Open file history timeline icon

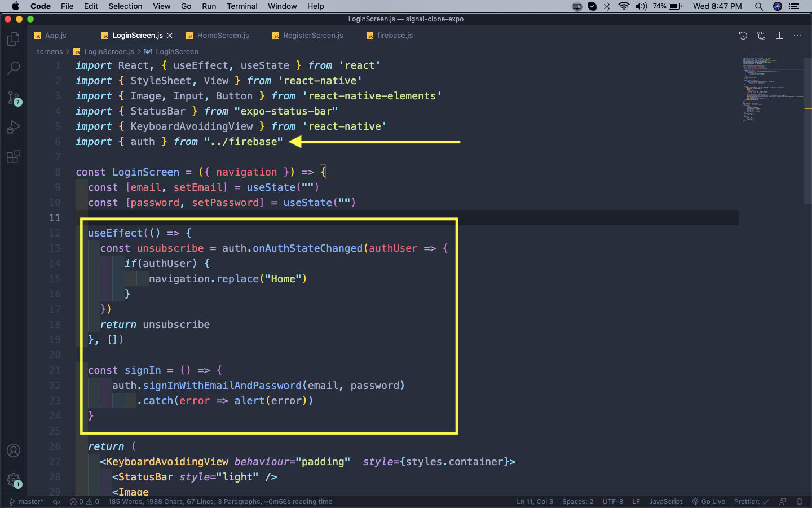(743, 36)
